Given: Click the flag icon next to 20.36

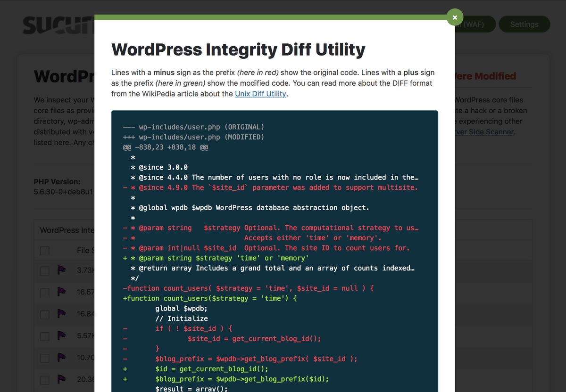Looking at the screenshot, I should coord(61,379).
